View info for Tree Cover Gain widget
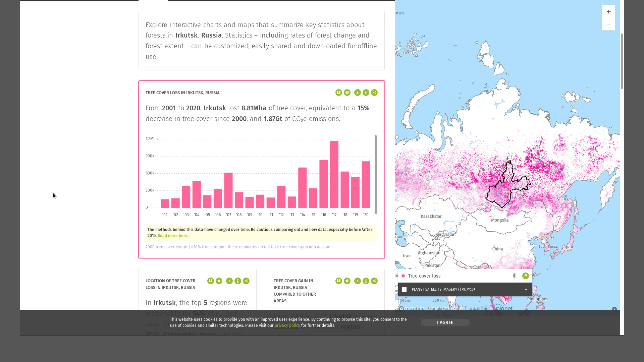This screenshot has height=362, width=644. (x=366, y=281)
